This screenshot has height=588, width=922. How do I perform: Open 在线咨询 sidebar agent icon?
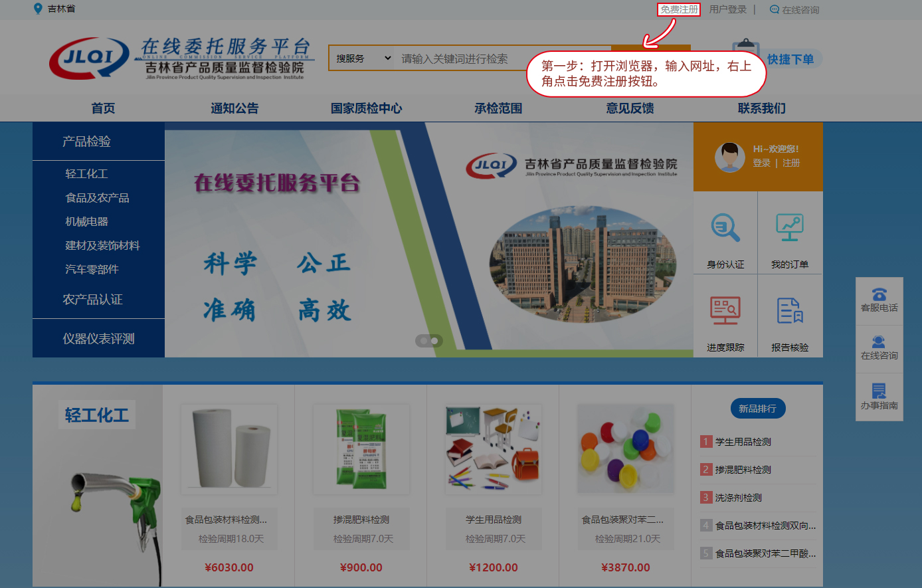pos(879,342)
